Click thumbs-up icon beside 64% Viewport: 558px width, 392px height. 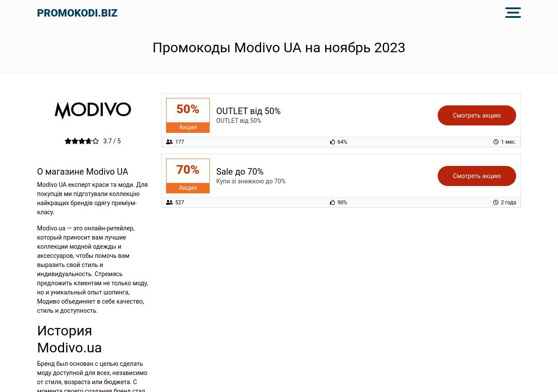(x=333, y=142)
